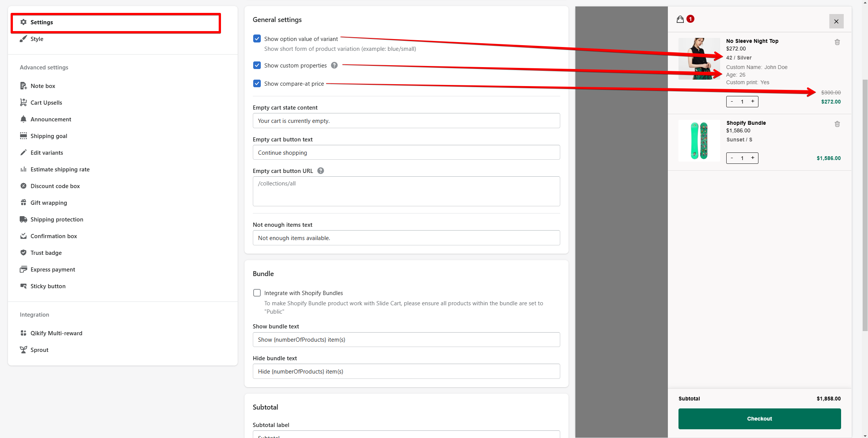The image size is (868, 438).
Task: Click the page vertical scrollbar
Action: [x=865, y=205]
